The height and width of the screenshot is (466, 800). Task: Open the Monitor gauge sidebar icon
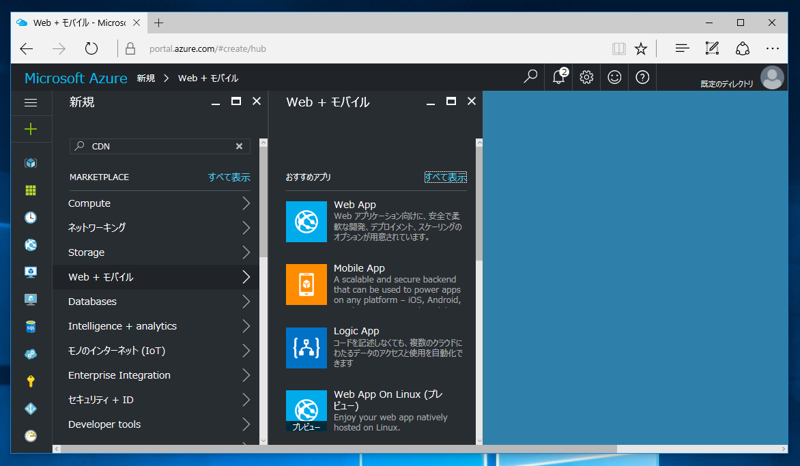31,435
